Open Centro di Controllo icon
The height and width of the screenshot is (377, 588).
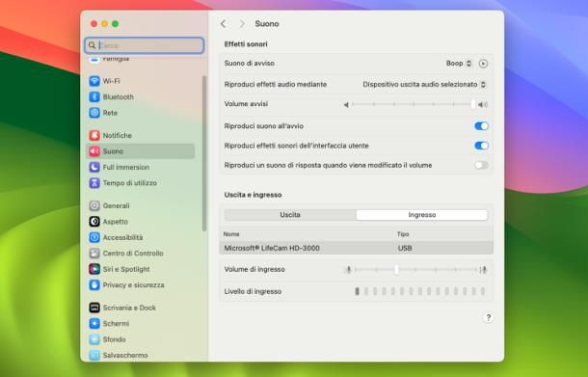(94, 254)
